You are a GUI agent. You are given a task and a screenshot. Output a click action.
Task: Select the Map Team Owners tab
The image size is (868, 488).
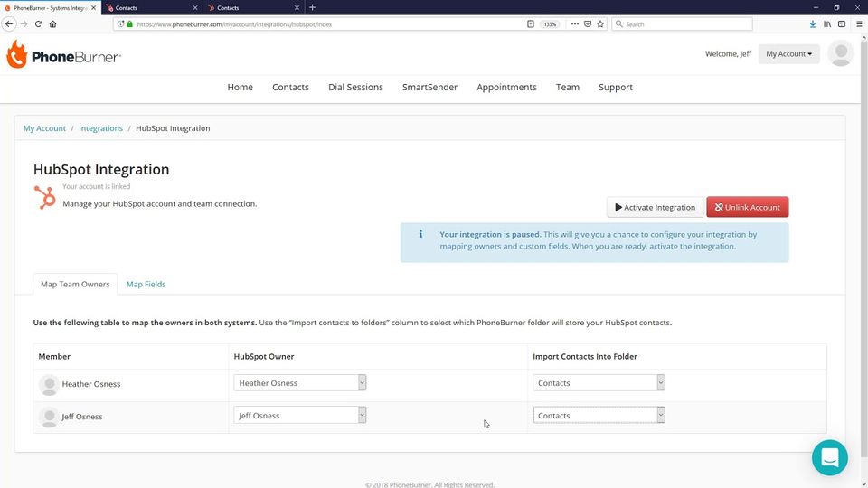click(x=75, y=284)
